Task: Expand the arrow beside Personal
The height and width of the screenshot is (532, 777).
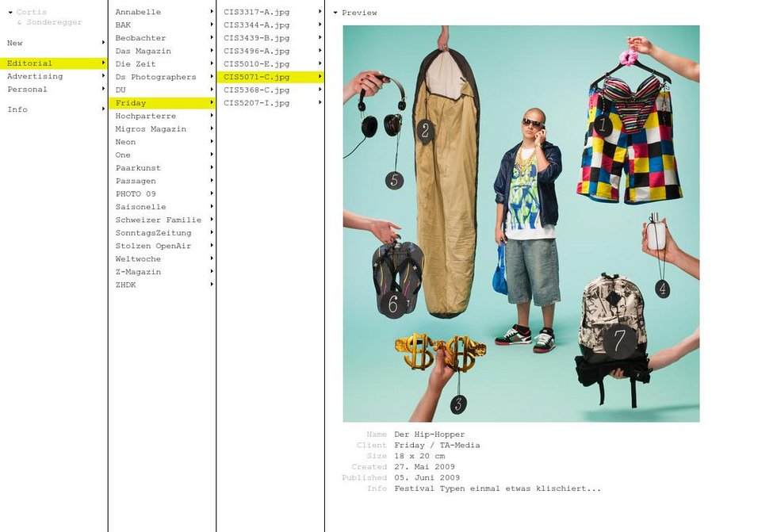Action: [103, 89]
